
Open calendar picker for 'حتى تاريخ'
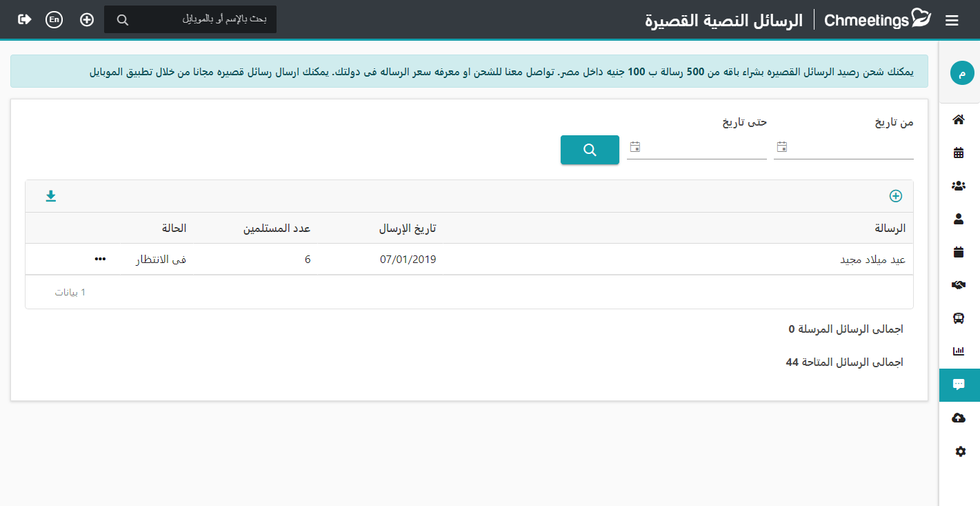click(635, 147)
